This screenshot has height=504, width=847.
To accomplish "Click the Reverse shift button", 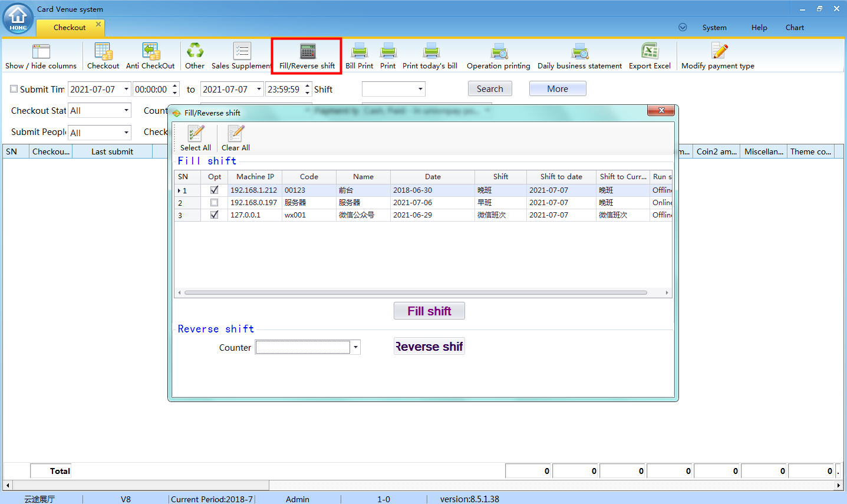I will [x=429, y=346].
